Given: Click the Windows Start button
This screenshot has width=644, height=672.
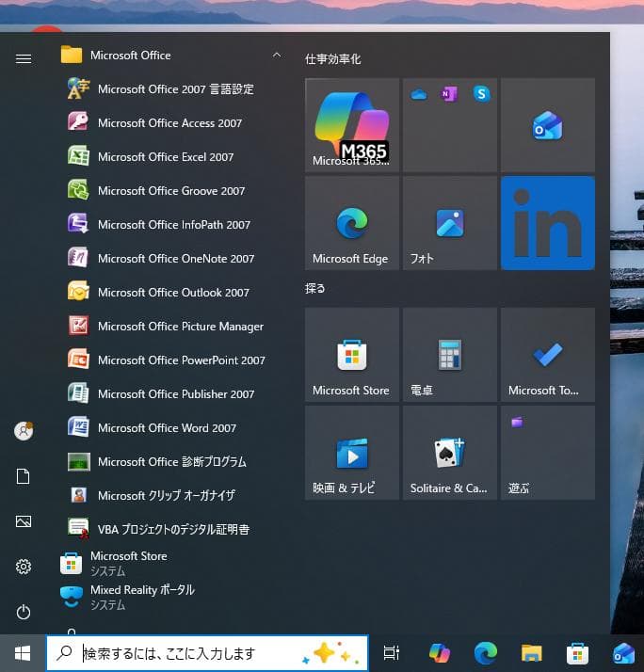Looking at the screenshot, I should pyautogui.click(x=23, y=653).
